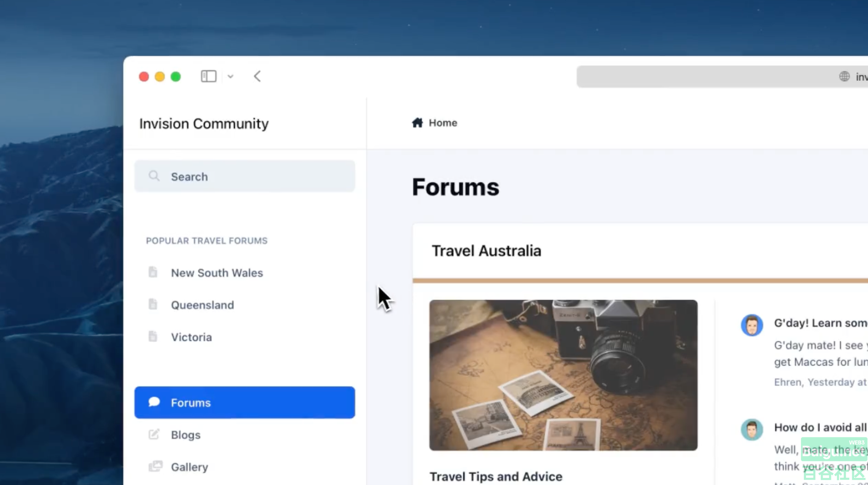The image size is (868, 485).
Task: Go back with the browser back arrow
Action: (x=257, y=76)
